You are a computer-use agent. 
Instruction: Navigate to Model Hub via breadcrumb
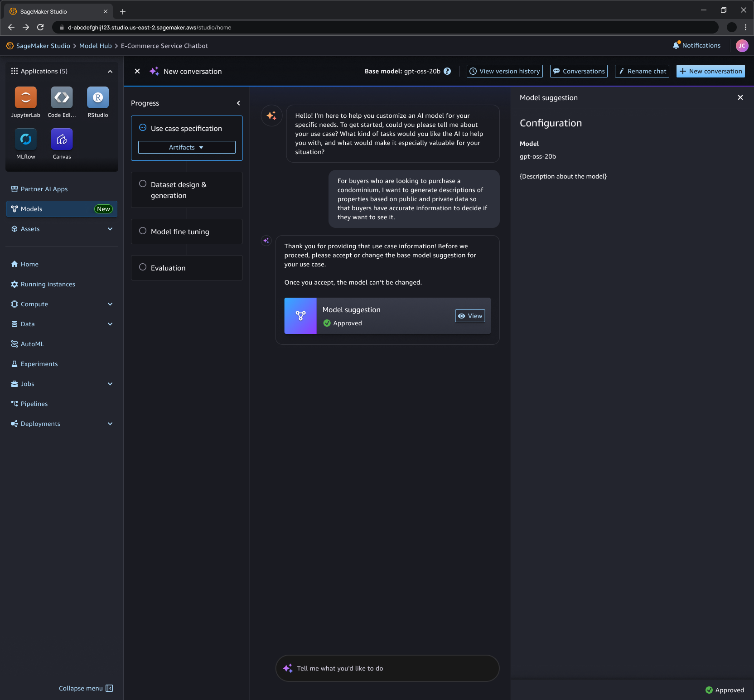tap(95, 45)
